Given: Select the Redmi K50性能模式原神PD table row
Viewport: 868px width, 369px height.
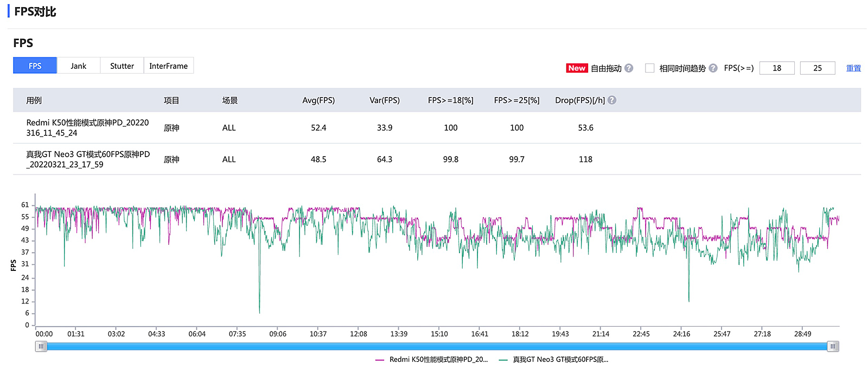Looking at the screenshot, I should [87, 128].
